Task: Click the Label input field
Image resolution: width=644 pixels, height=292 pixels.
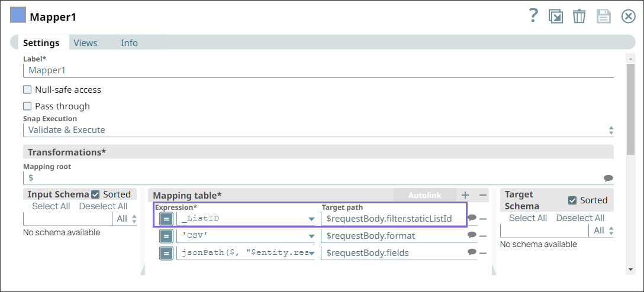Action: point(318,70)
